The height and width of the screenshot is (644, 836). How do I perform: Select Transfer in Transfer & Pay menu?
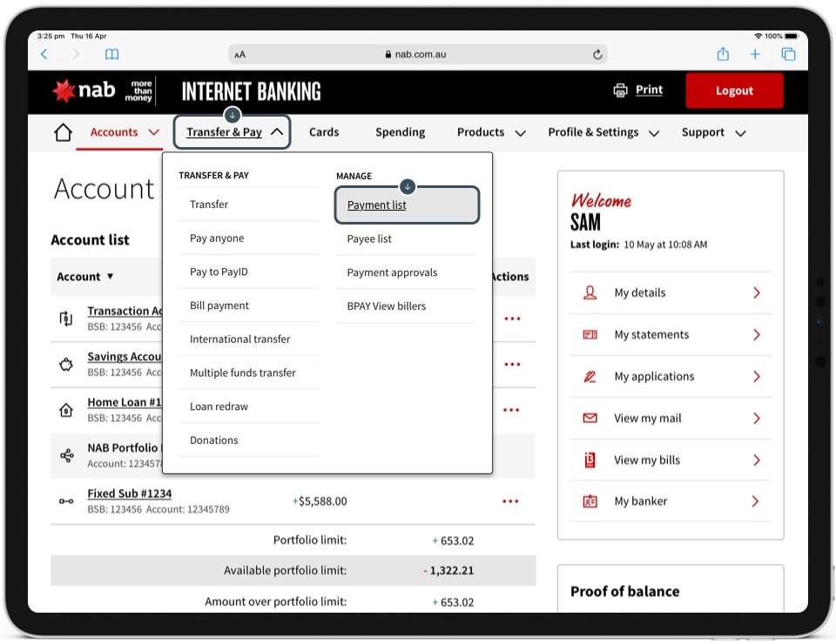pyautogui.click(x=248, y=205)
